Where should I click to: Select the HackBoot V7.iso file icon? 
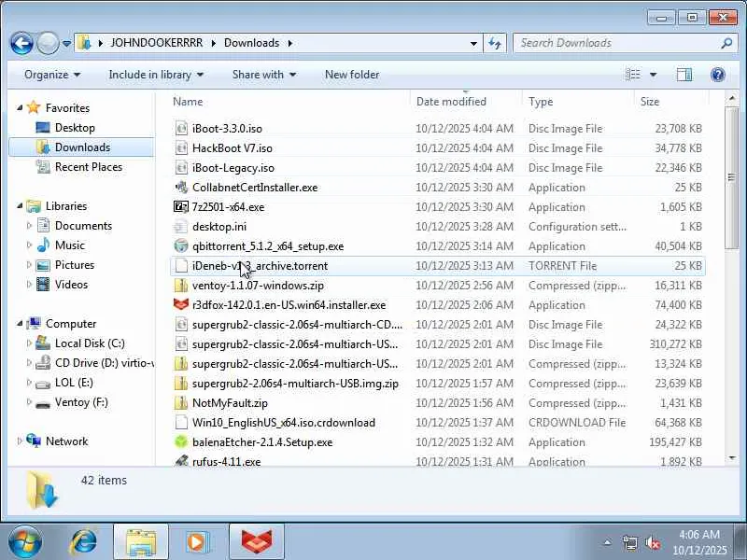point(181,148)
